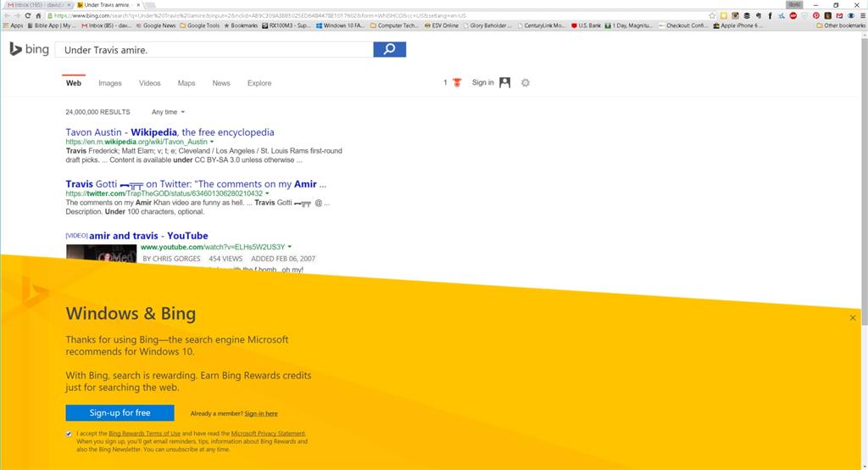The height and width of the screenshot is (470, 868).
Task: Select the Images search tab
Action: (109, 83)
